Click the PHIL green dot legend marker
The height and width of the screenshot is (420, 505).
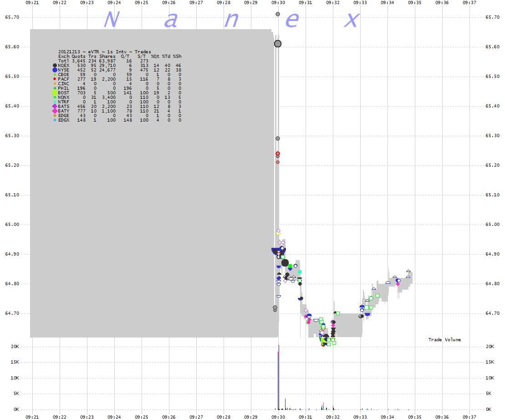[55, 88]
